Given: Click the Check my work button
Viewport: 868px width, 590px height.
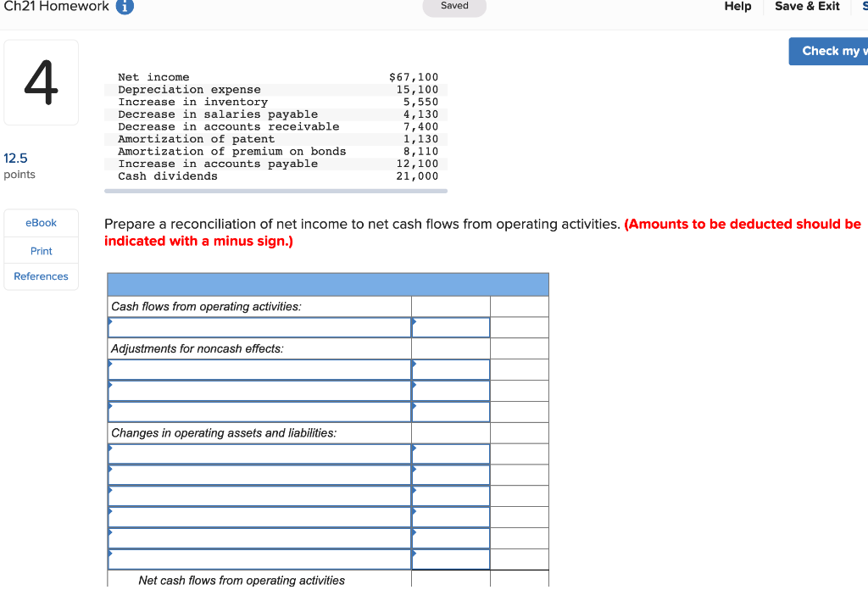Looking at the screenshot, I should click(829, 51).
